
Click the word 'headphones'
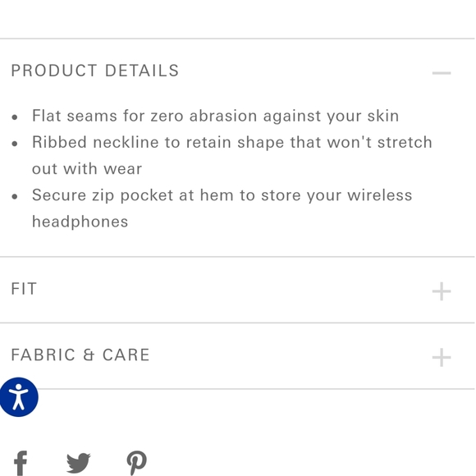[80, 222]
